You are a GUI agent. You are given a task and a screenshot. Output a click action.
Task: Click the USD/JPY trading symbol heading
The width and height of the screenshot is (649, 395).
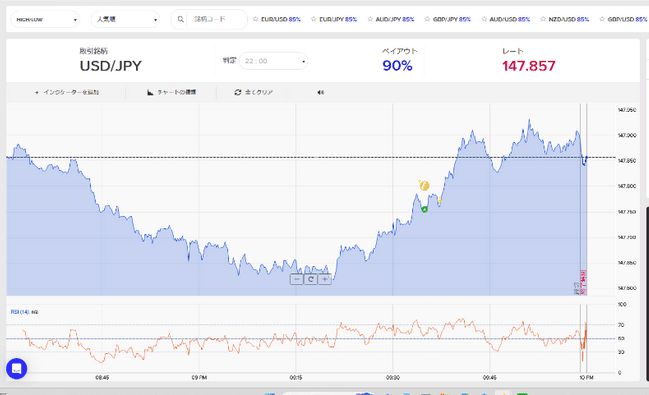pyautogui.click(x=111, y=66)
